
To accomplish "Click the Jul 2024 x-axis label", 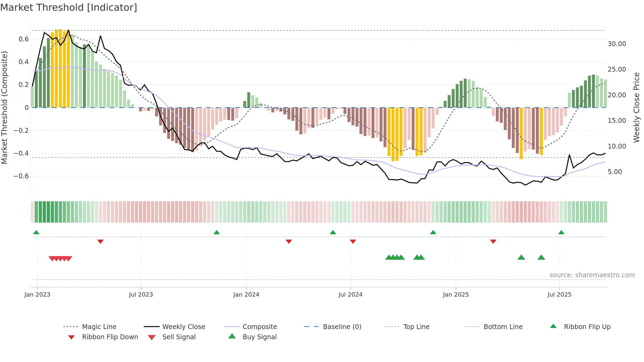I will [x=350, y=294].
